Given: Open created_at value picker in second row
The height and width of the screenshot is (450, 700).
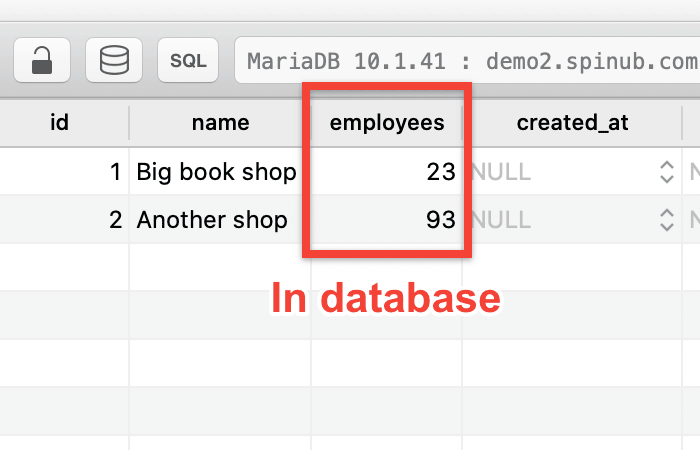Looking at the screenshot, I should (667, 219).
